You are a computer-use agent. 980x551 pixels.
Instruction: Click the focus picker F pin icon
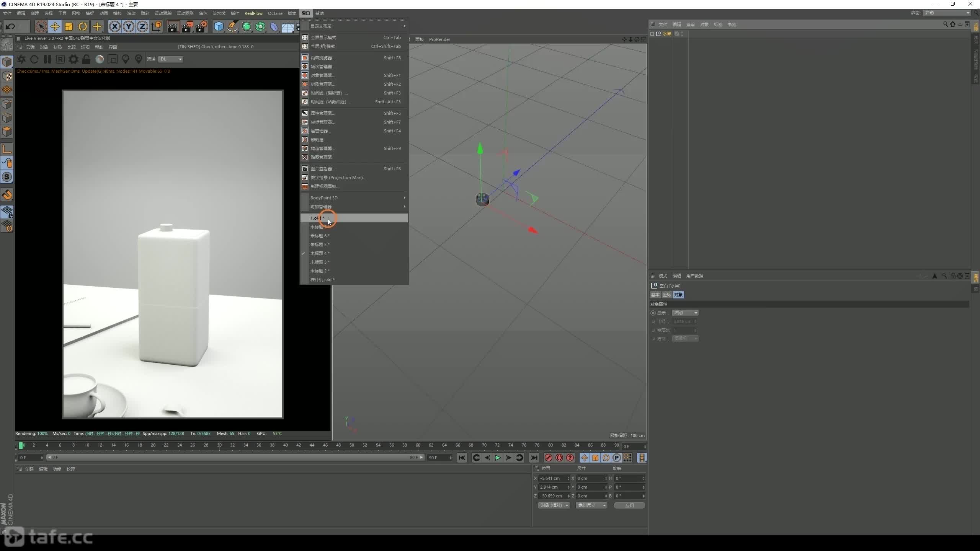coord(126,59)
